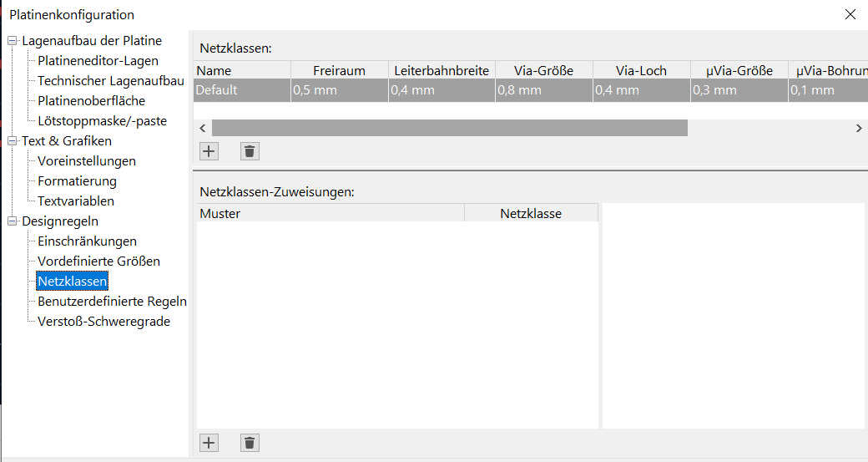Remove net class assignment with trash icon

point(250,443)
